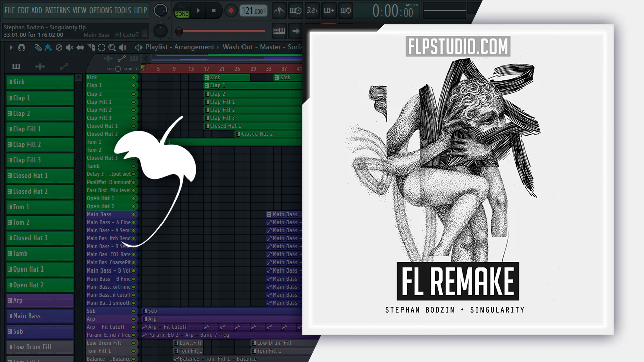This screenshot has height=362, width=644.
Task: Adjust the master volume knob
Action: click(160, 10)
